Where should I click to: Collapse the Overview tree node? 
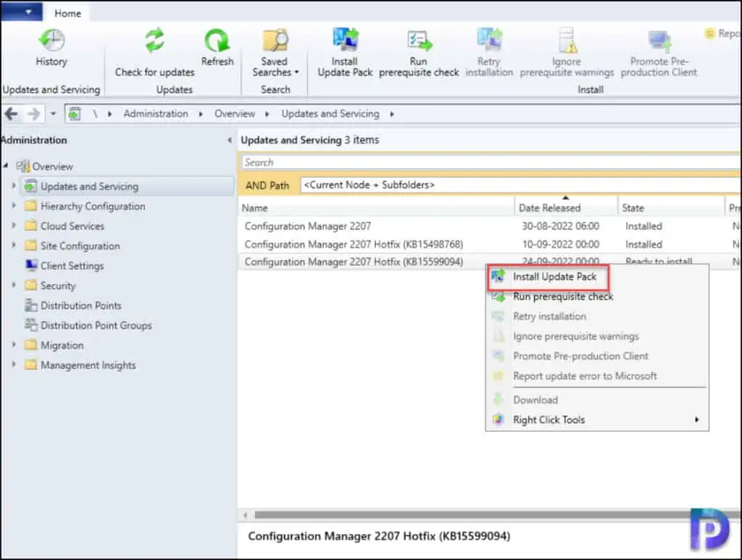6,166
